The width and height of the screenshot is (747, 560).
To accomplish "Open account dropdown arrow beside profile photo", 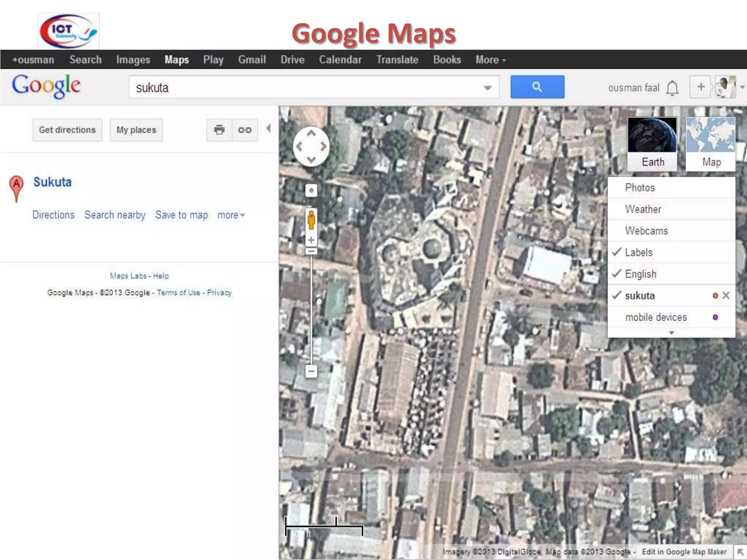I will tap(742, 87).
